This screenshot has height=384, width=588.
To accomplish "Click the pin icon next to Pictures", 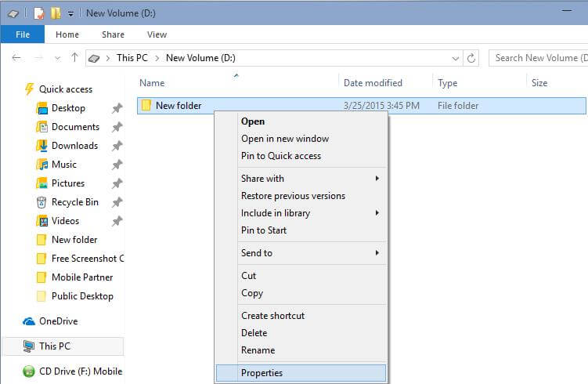I will (x=117, y=183).
